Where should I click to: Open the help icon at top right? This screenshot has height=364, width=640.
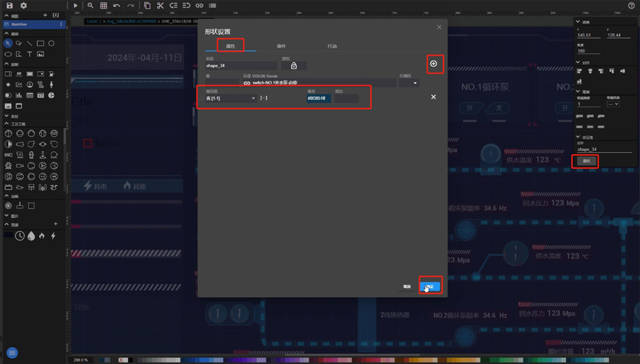point(631,6)
